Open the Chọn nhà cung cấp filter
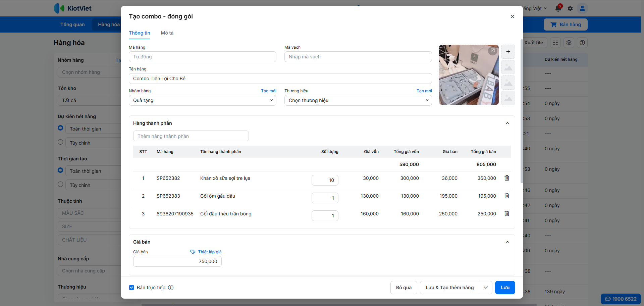The width and height of the screenshot is (644, 306). 89,271
